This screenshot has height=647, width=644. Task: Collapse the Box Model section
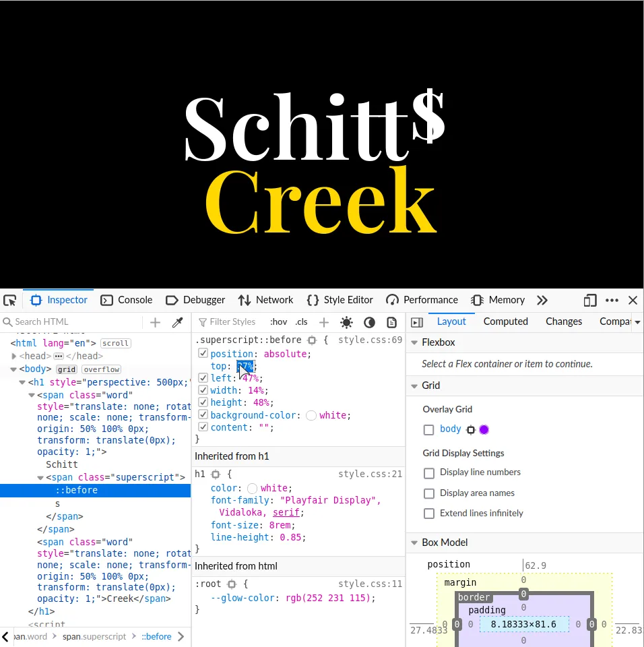414,543
